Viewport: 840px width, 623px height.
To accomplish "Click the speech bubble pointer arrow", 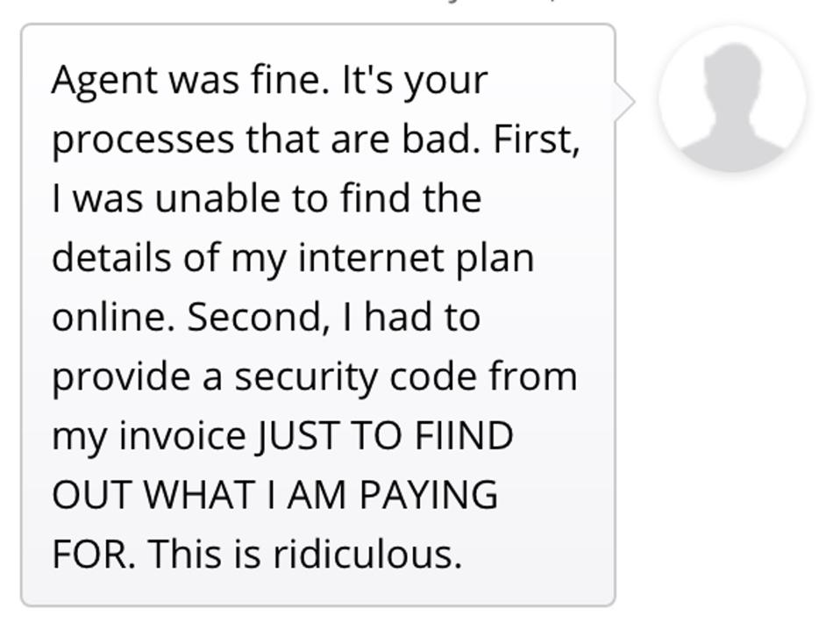I will point(624,101).
